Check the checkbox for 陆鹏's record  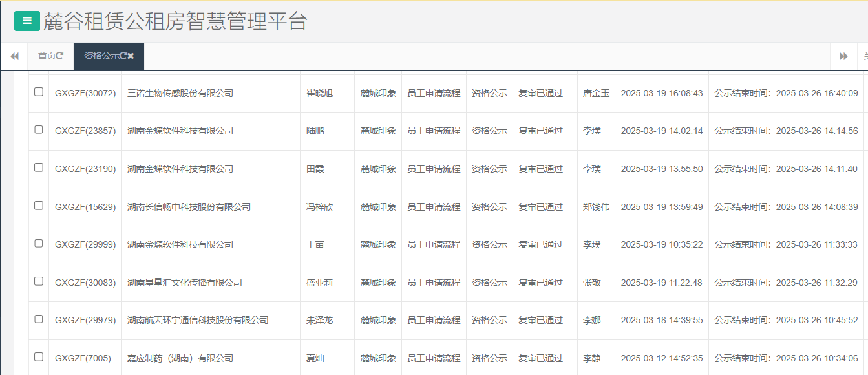(x=38, y=131)
